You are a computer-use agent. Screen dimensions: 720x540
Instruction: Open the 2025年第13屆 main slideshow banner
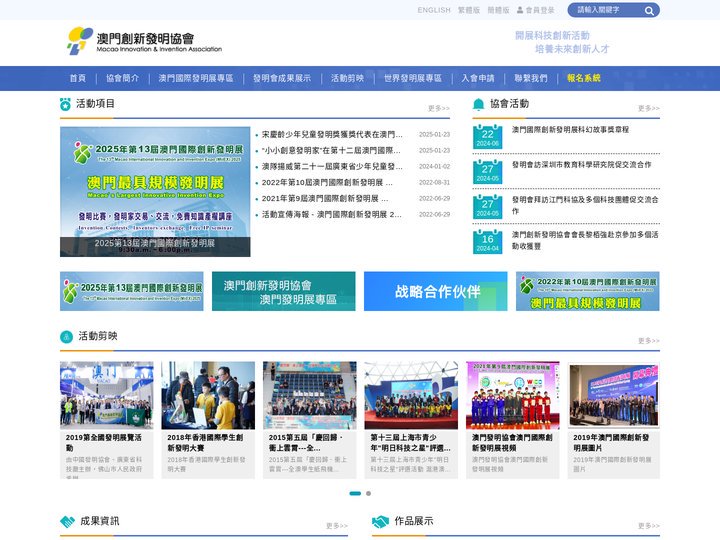pyautogui.click(x=155, y=191)
